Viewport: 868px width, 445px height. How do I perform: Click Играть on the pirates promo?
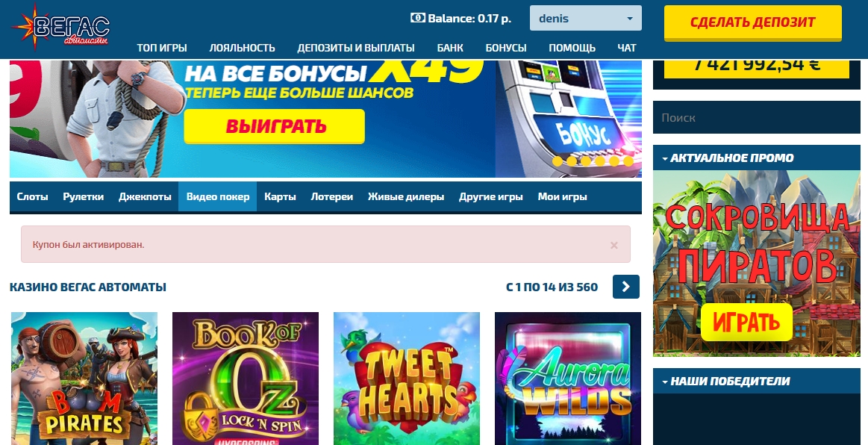(x=746, y=322)
